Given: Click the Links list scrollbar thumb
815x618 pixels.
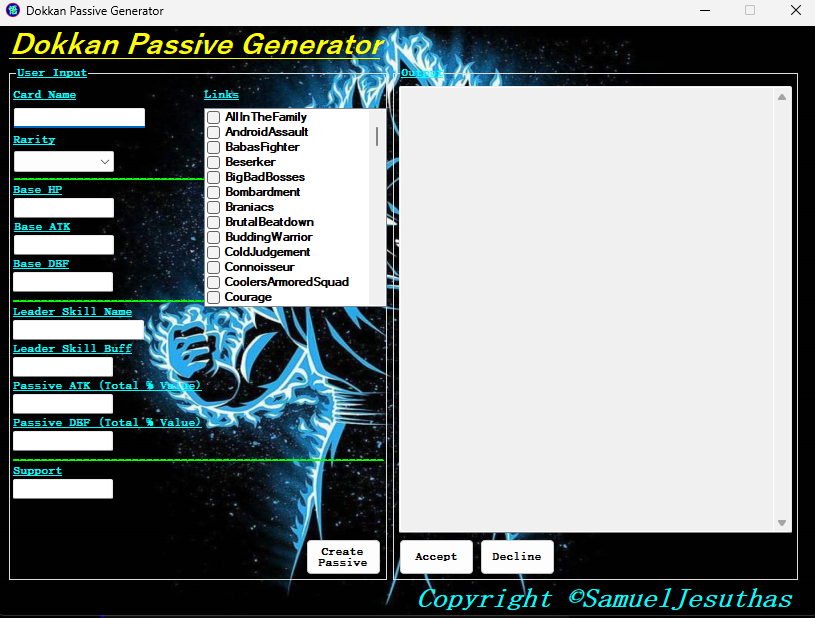Looking at the screenshot, I should point(377,137).
